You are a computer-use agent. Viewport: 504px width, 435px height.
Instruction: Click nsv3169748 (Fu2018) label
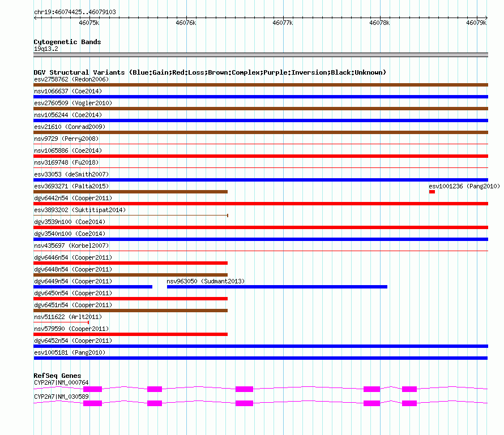[x=66, y=162]
